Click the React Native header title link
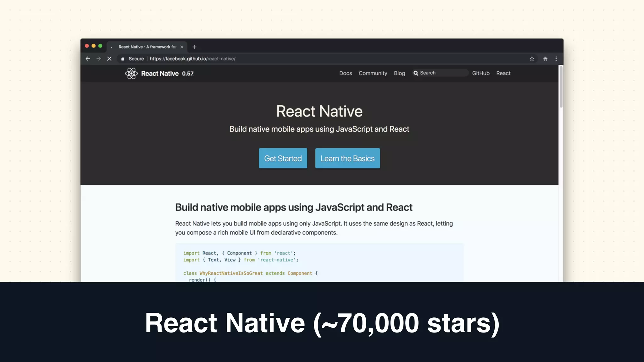The height and width of the screenshot is (362, 644). click(x=160, y=74)
